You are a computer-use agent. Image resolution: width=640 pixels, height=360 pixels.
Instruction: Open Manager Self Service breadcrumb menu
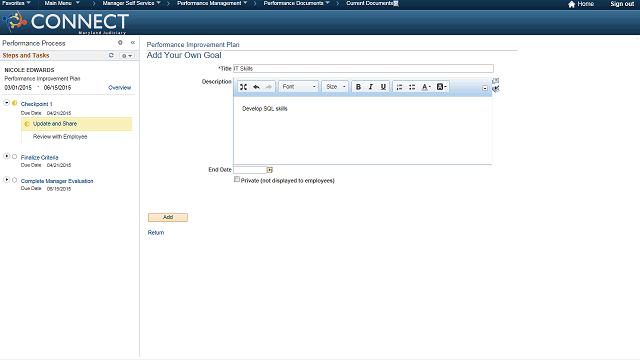(131, 3)
